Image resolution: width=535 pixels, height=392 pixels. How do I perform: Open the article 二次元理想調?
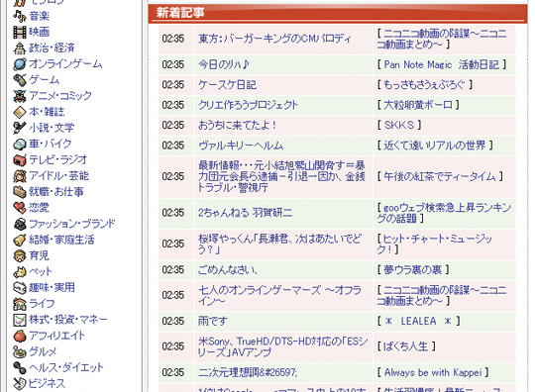(248, 372)
